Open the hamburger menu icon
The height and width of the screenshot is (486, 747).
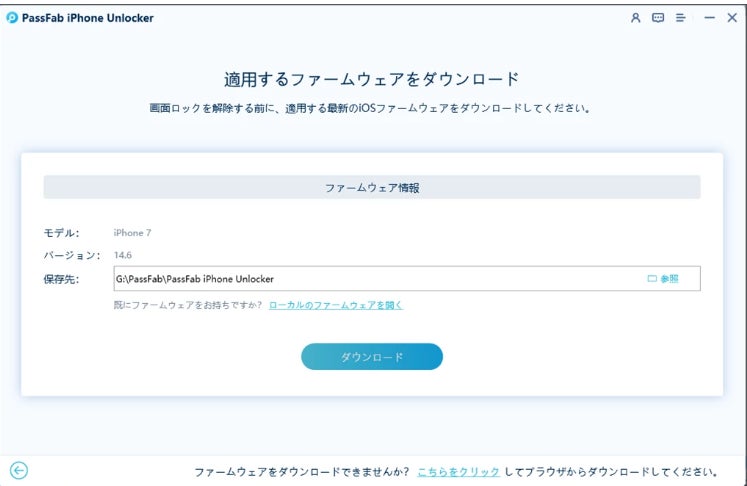[680, 18]
